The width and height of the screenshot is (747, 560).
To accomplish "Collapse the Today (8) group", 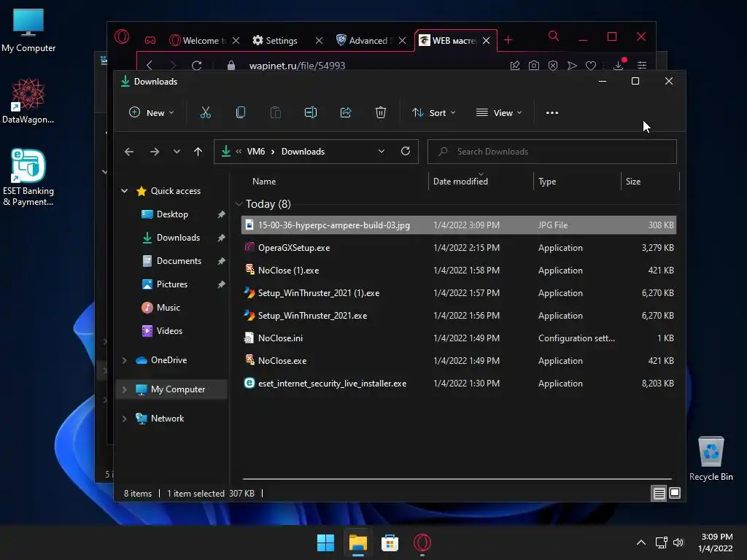I will [239, 204].
